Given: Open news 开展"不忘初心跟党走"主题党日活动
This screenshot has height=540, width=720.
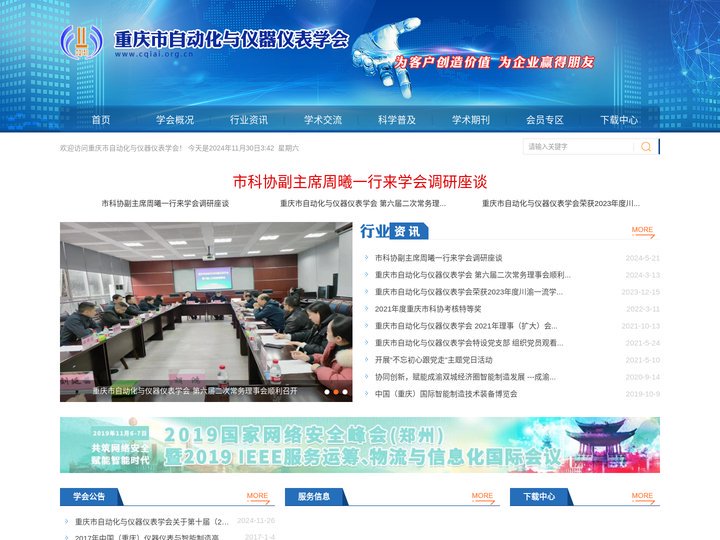Looking at the screenshot, I should 433,360.
